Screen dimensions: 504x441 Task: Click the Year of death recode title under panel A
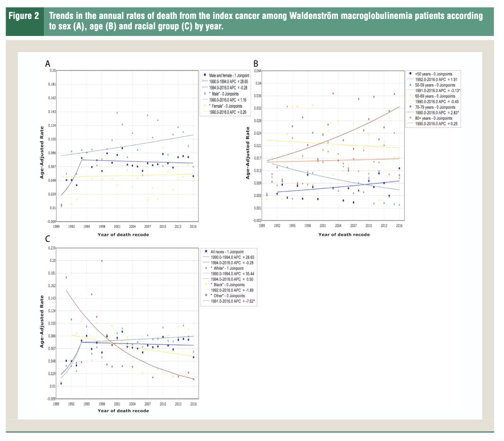tap(123, 234)
